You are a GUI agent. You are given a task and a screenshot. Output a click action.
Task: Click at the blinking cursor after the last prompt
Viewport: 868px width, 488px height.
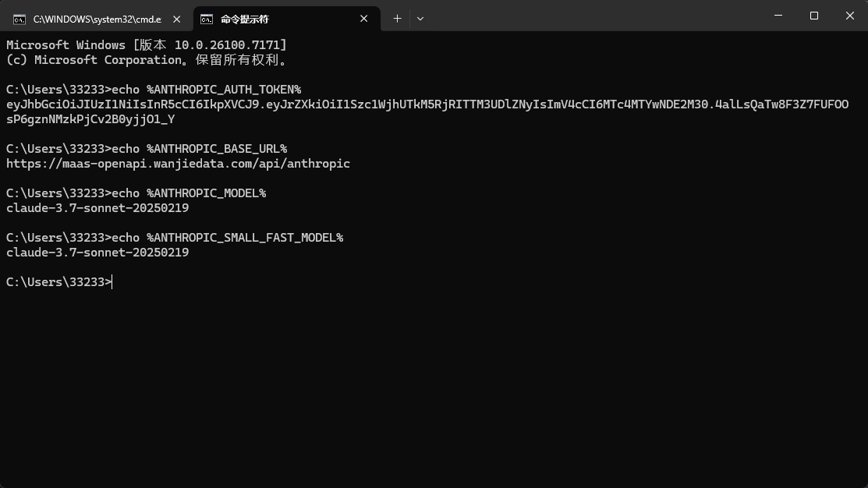point(112,282)
